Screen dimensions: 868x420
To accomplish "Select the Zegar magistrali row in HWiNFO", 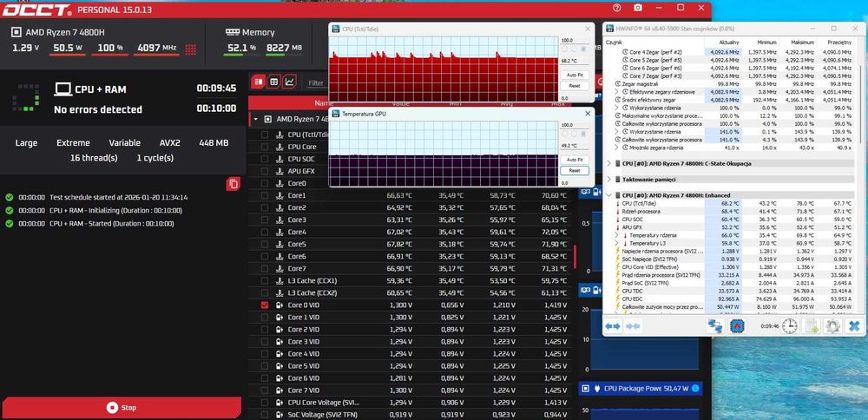I will (x=730, y=83).
